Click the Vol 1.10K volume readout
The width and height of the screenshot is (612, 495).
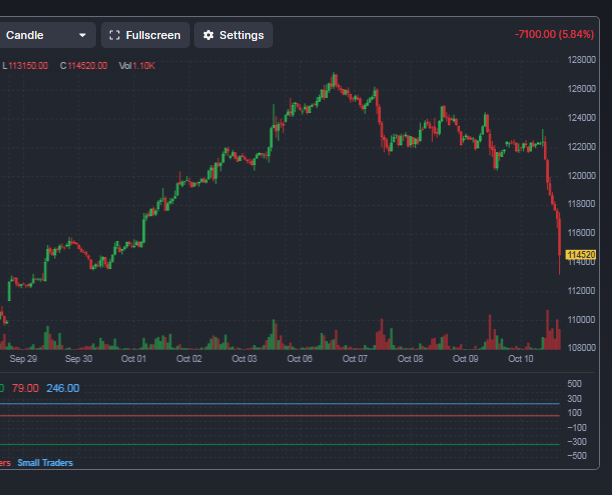click(x=137, y=66)
